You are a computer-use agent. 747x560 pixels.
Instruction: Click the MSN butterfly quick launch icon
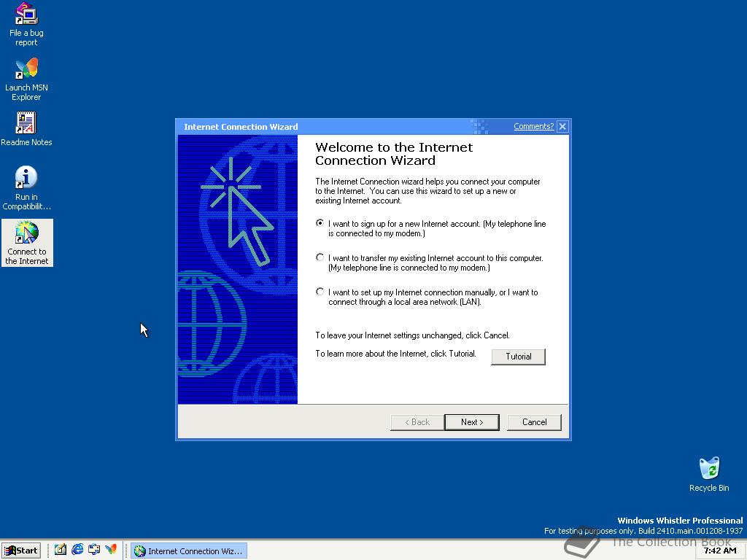(x=111, y=550)
